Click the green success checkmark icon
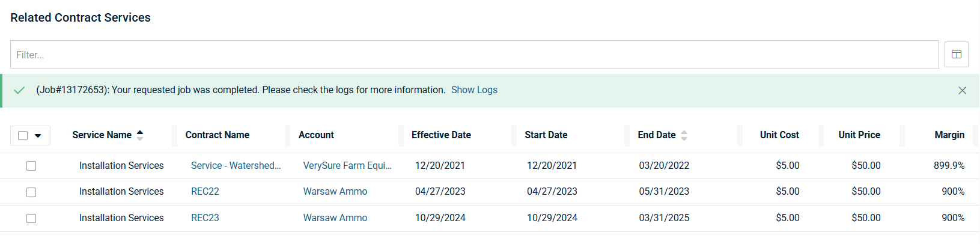The height and width of the screenshot is (244, 980). click(19, 90)
